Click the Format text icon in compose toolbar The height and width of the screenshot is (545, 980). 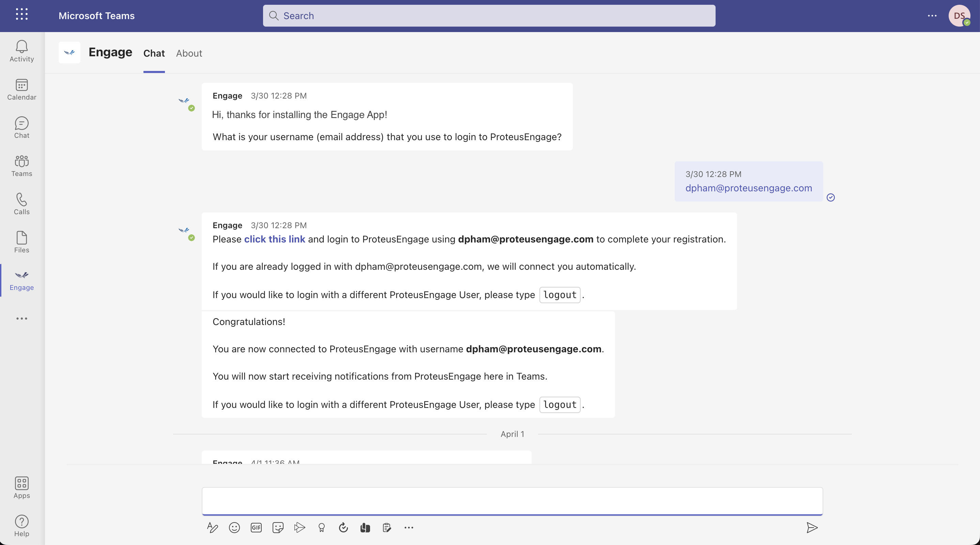(212, 528)
